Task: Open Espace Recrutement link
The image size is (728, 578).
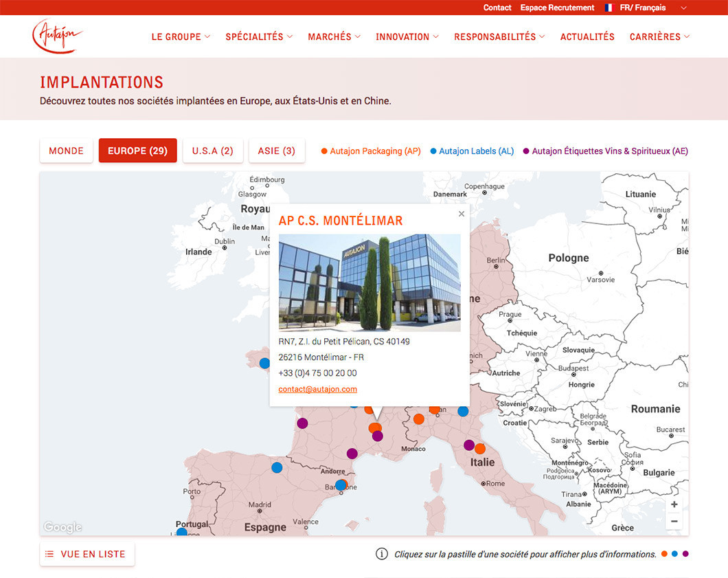Action: click(x=557, y=8)
